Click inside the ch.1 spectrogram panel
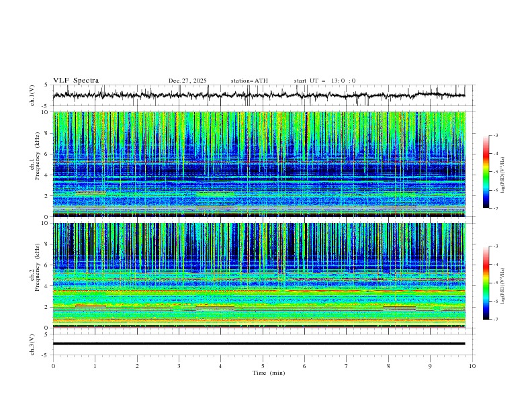The image size is (532, 411). pyautogui.click(x=262, y=164)
